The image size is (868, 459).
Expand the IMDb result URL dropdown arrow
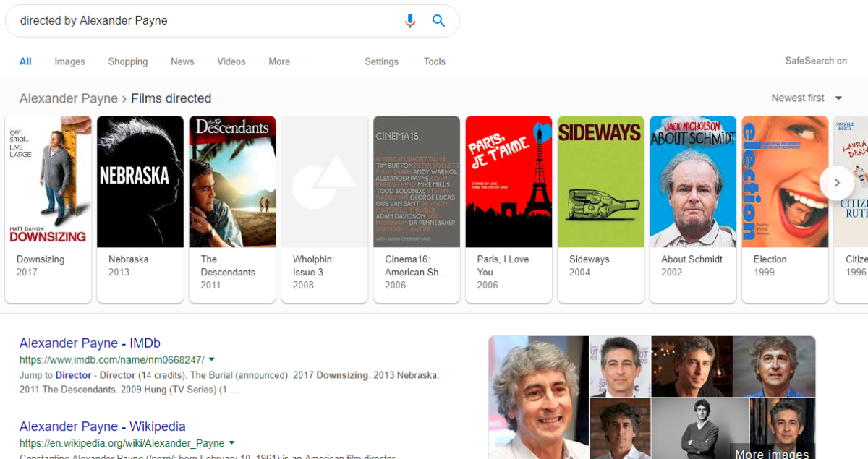pyautogui.click(x=212, y=359)
